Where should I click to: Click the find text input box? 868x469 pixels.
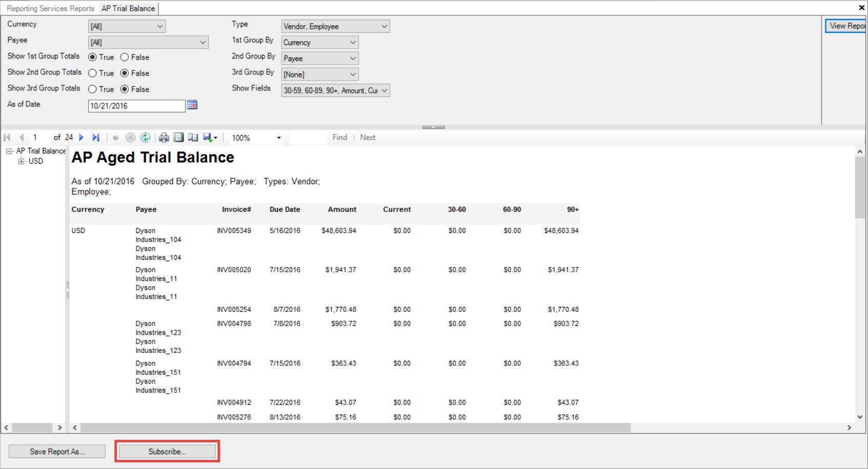(308, 138)
